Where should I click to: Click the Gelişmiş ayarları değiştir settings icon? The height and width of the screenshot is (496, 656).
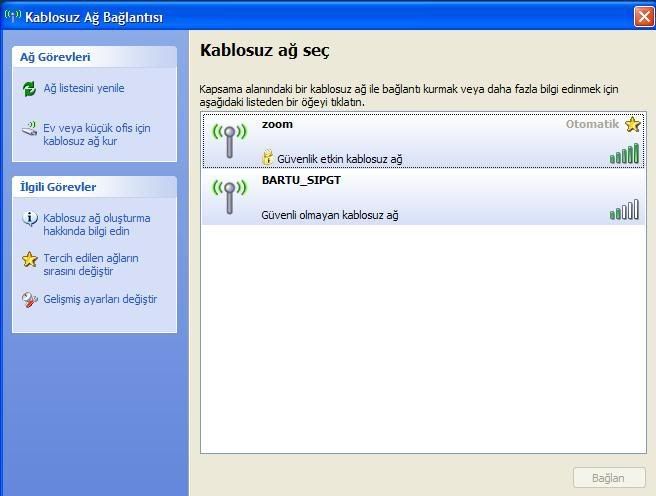click(29, 299)
